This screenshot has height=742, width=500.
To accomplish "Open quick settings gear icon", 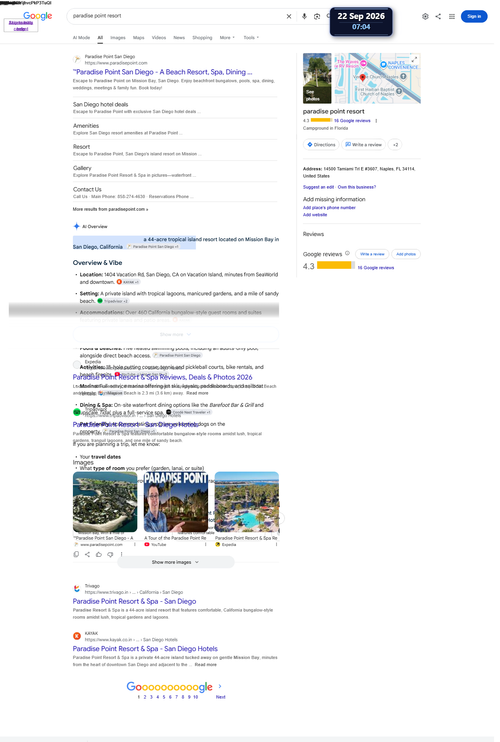I will 425,16.
